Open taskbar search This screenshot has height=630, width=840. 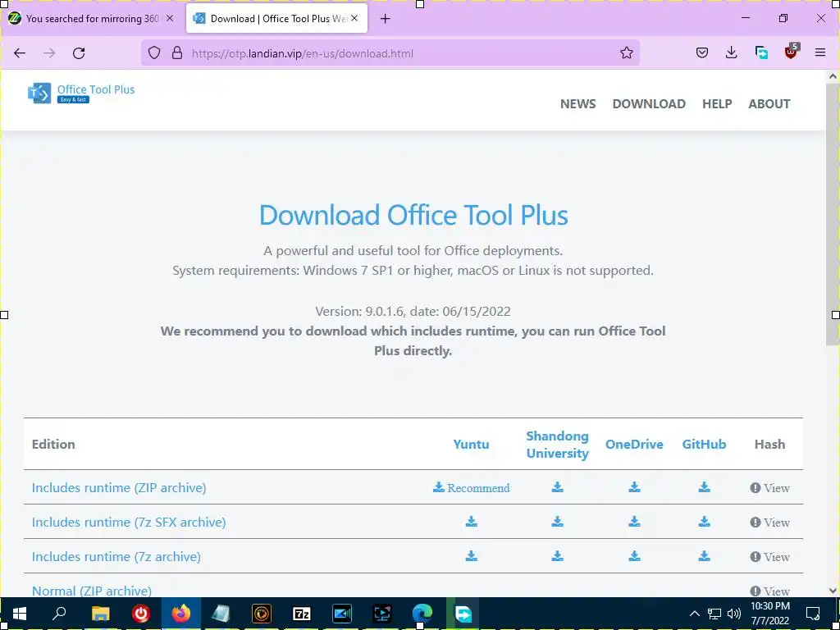(59, 614)
